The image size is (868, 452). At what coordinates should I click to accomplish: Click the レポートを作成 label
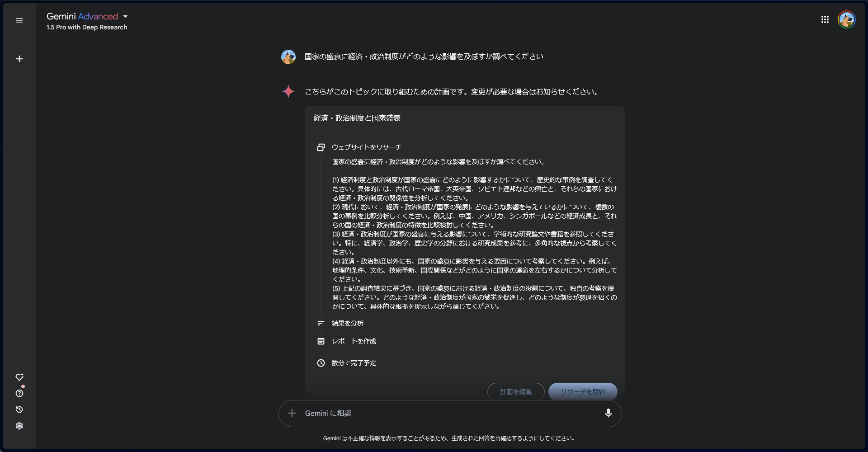[354, 341]
